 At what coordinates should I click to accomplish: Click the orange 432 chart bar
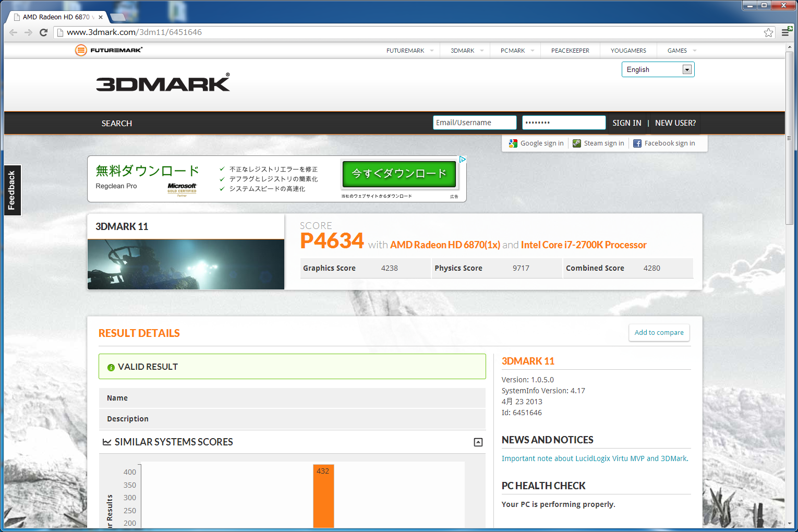click(323, 496)
